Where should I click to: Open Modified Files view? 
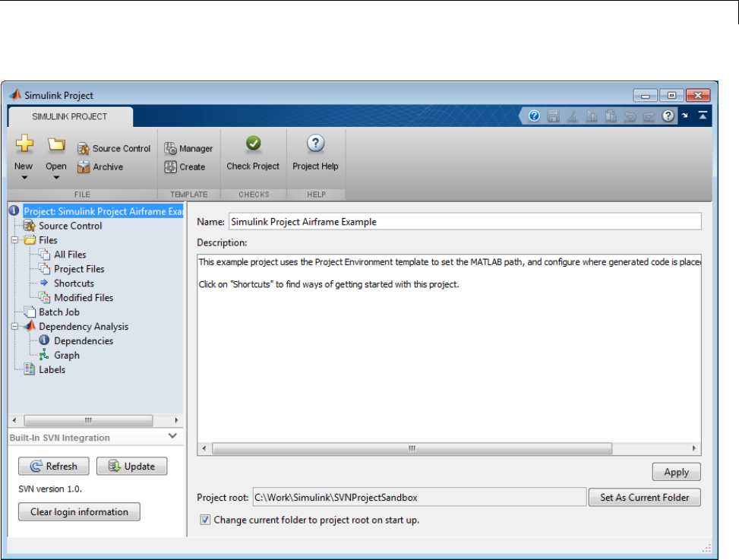point(84,297)
